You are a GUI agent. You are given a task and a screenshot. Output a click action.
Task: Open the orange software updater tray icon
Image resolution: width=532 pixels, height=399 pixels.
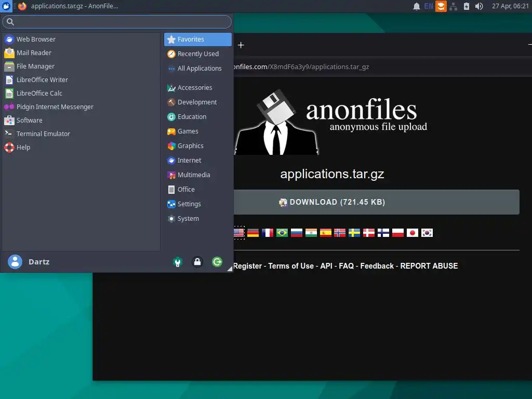(441, 6)
